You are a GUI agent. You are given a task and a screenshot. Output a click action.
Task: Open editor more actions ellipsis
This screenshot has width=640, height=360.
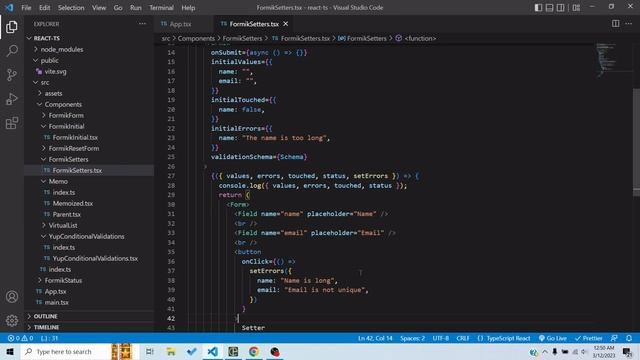click(629, 24)
